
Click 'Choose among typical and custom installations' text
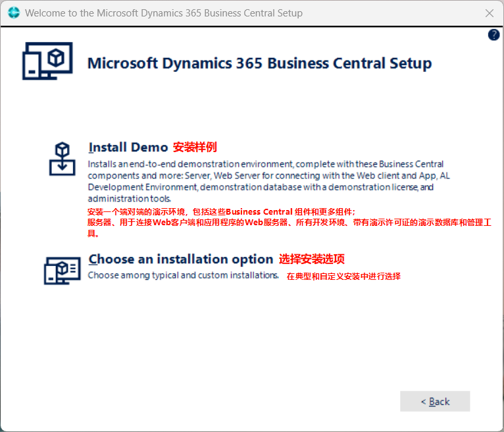[x=183, y=275]
